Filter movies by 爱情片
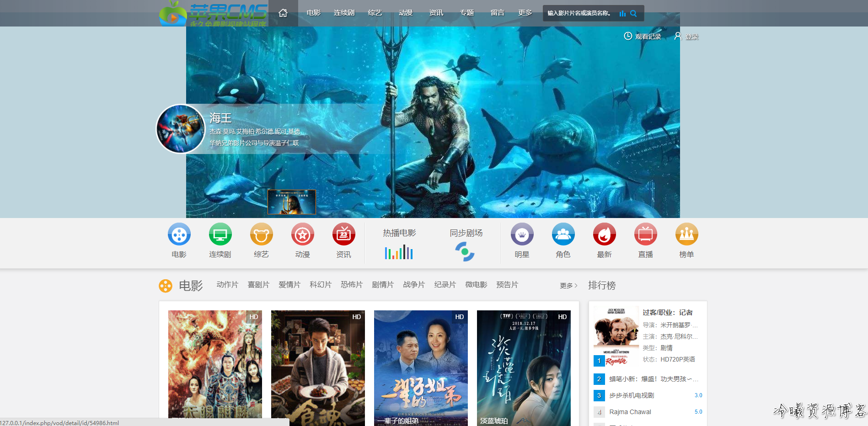 point(289,285)
